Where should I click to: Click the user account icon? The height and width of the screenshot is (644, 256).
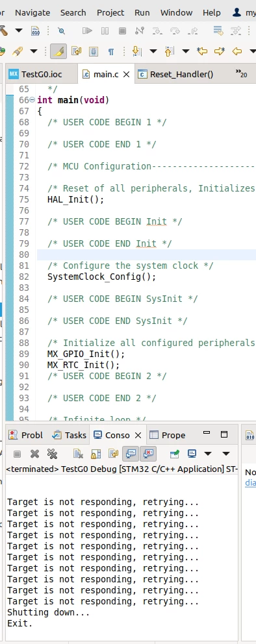pos(237,12)
